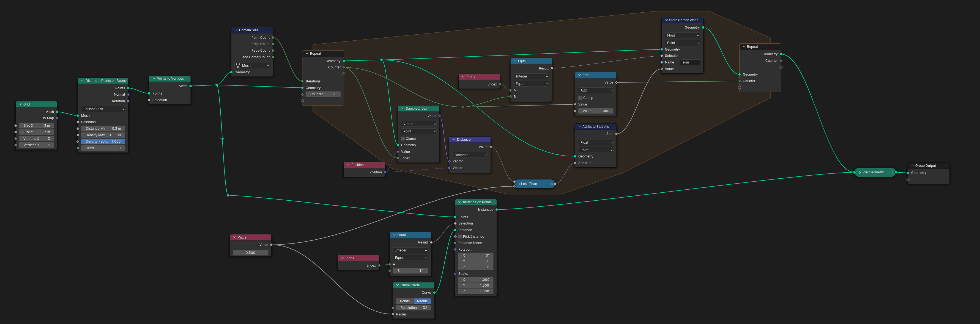
Task: Click the Scale Y field in Instance on Points
Action: [x=476, y=286]
